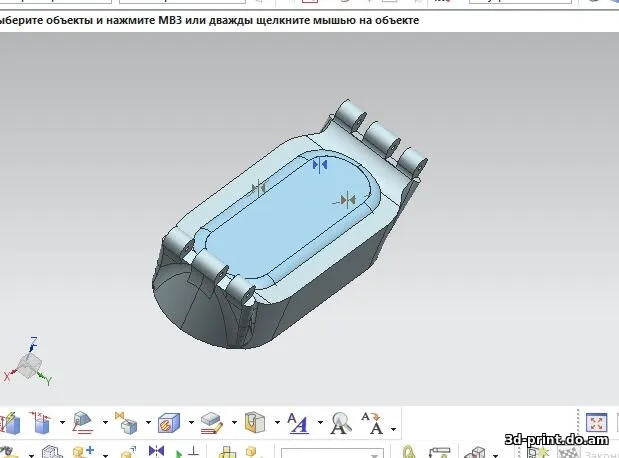Select green arrow perpendicular constraint icon
Viewport: 619px width, 458px height.
(x=187, y=452)
